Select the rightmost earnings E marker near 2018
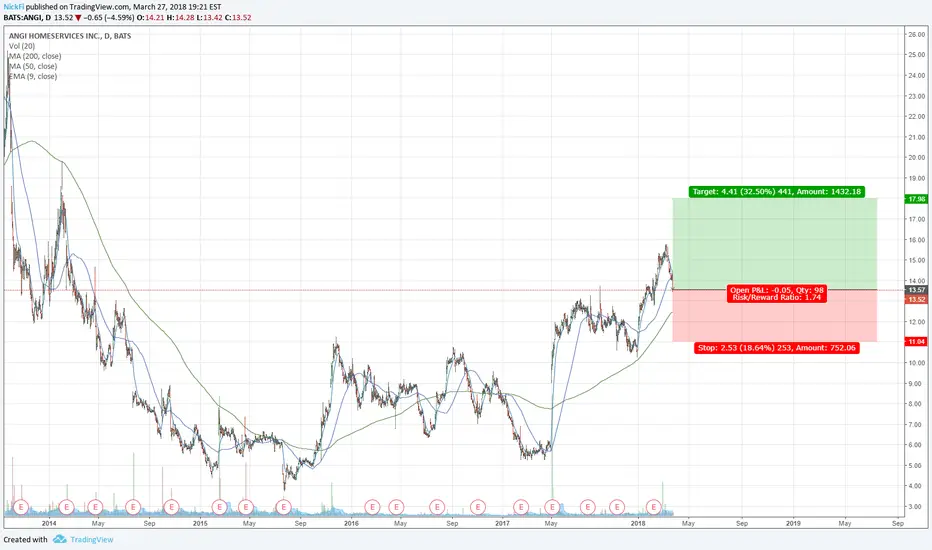The height and width of the screenshot is (550, 932). [x=654, y=507]
